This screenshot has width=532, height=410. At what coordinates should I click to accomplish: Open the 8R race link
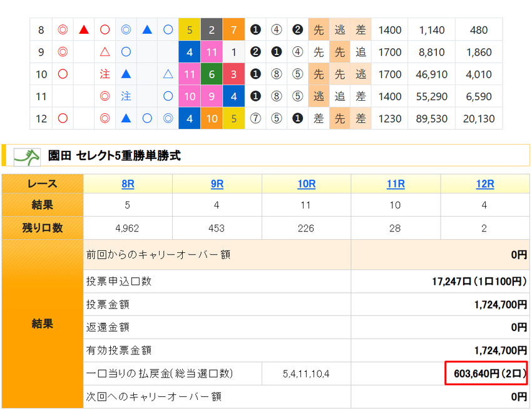128,184
